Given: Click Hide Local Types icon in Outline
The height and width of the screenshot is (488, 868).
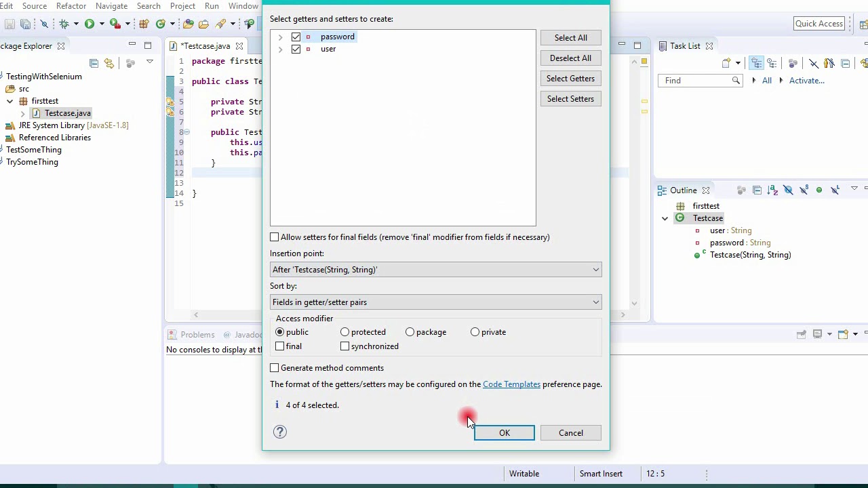Looking at the screenshot, I should click(835, 190).
